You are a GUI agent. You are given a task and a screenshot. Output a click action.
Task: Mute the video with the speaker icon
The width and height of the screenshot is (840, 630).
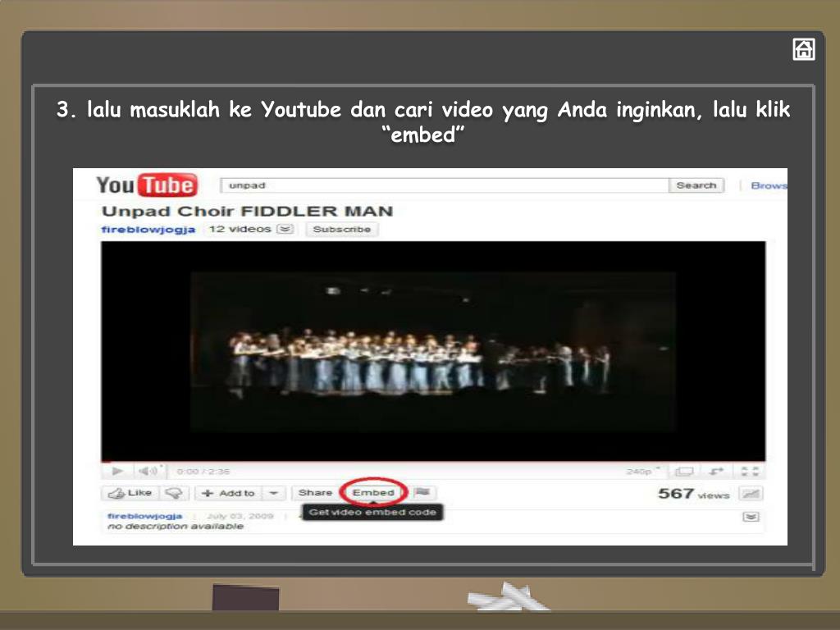coord(148,471)
